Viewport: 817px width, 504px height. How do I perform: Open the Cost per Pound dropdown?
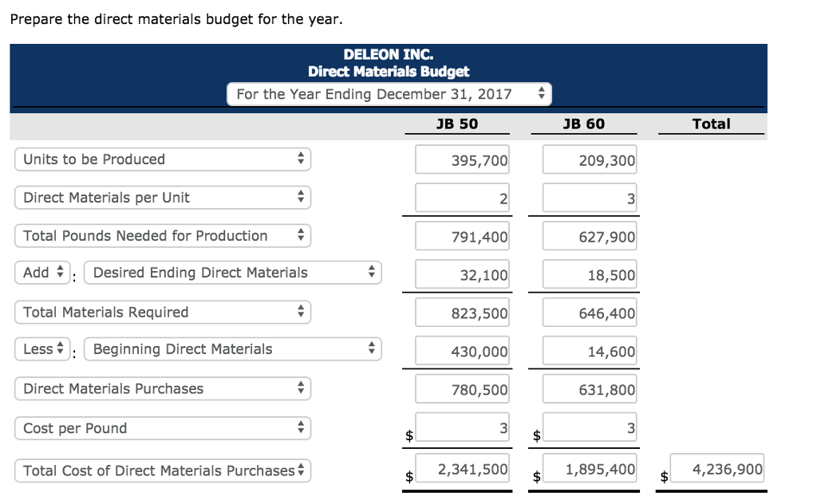coord(163,428)
